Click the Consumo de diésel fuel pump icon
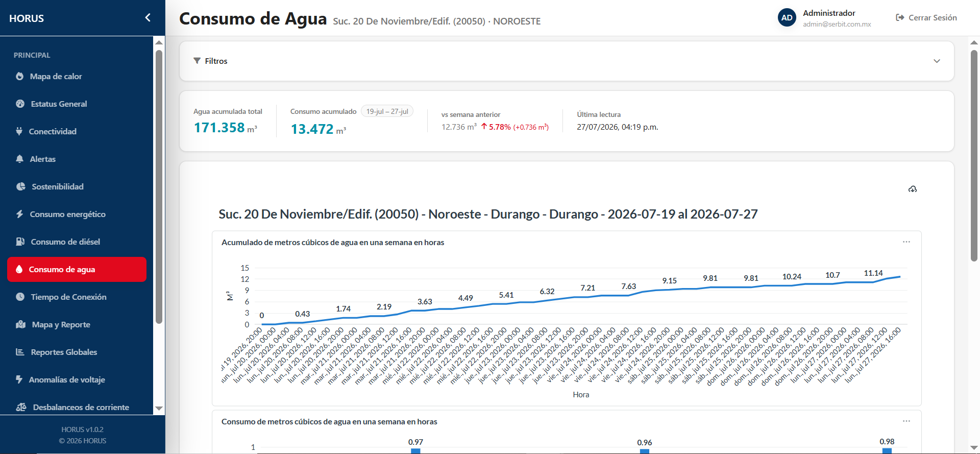 click(20, 242)
